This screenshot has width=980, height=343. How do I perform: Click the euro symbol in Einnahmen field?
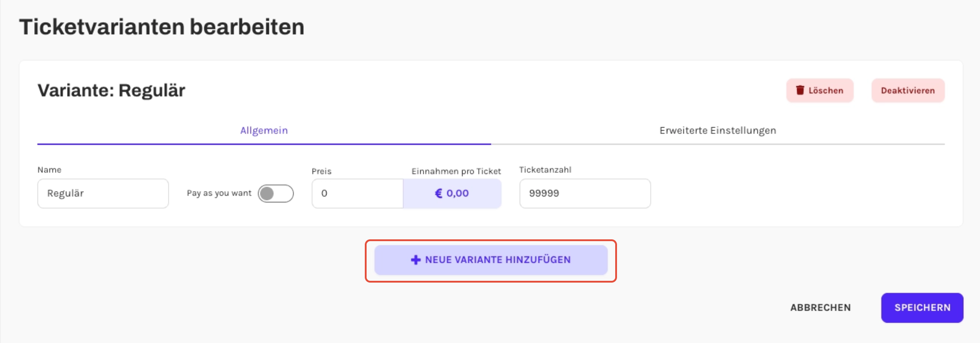coord(438,193)
